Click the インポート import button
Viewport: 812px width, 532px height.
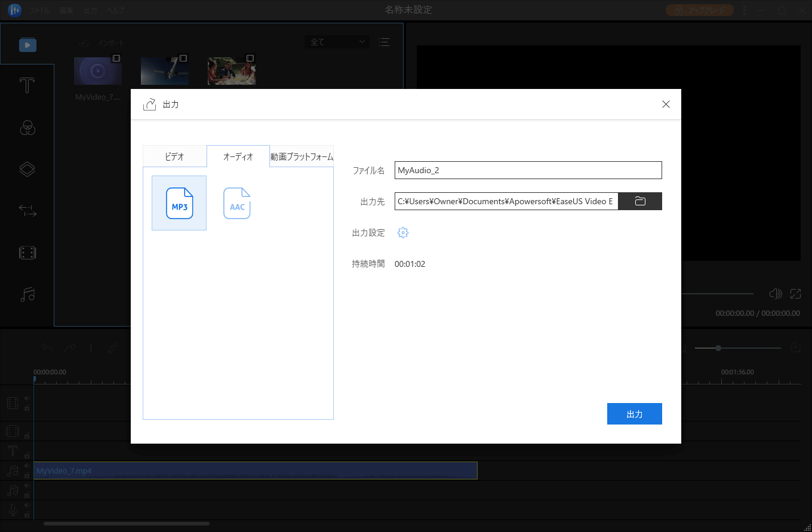click(x=102, y=43)
